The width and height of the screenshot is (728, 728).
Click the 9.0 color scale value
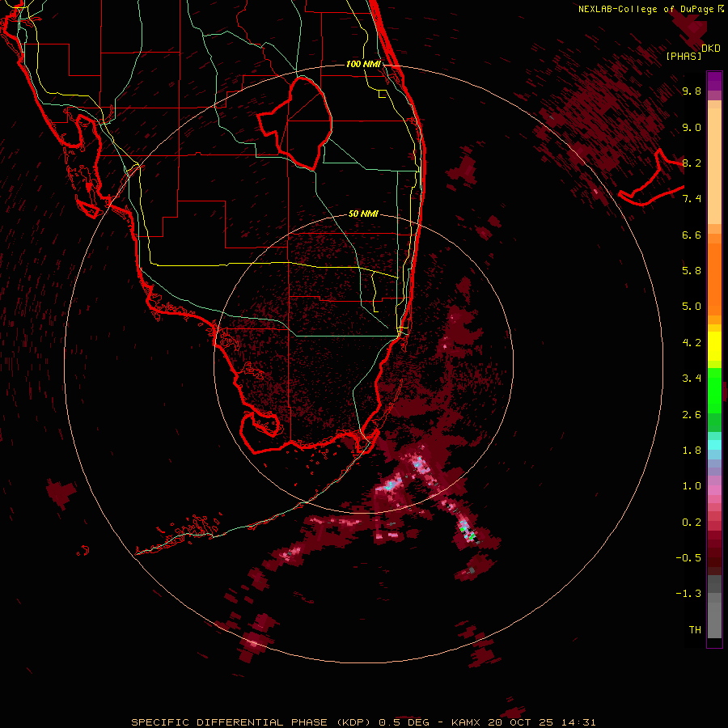coord(692,127)
